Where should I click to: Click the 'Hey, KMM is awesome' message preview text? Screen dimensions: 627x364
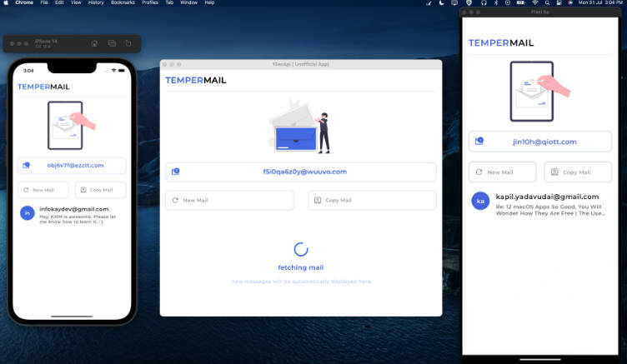(x=78, y=219)
